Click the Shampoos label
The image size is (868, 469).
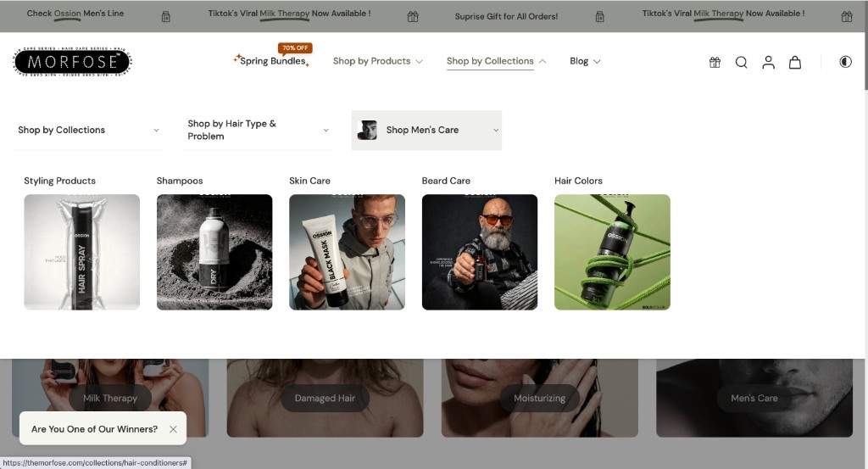tap(180, 181)
